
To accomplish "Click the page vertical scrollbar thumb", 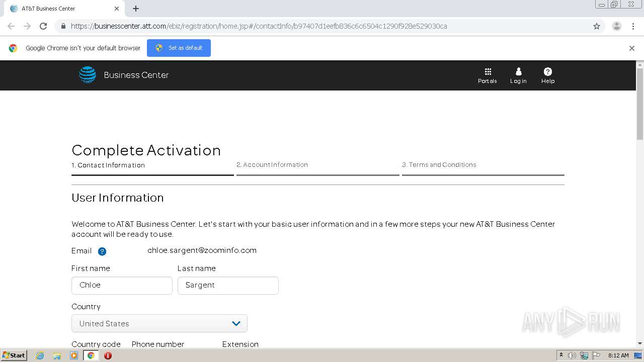I will coord(640,104).
